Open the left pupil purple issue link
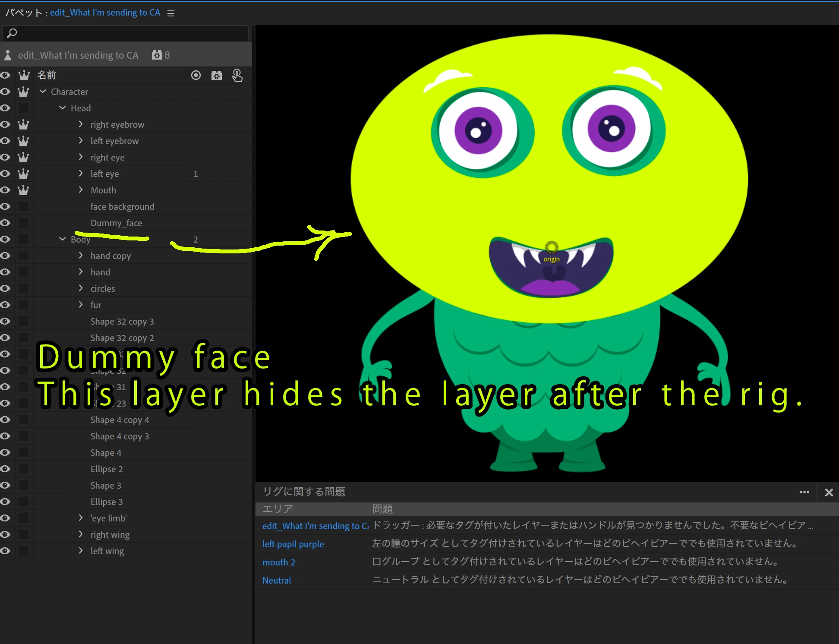Image resolution: width=839 pixels, height=644 pixels. click(293, 544)
